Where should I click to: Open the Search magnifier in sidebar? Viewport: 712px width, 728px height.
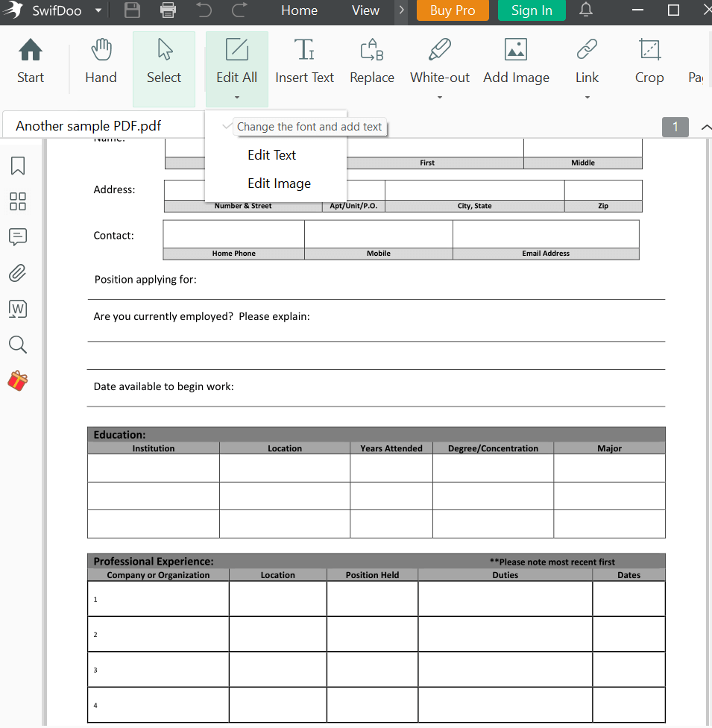(x=18, y=345)
